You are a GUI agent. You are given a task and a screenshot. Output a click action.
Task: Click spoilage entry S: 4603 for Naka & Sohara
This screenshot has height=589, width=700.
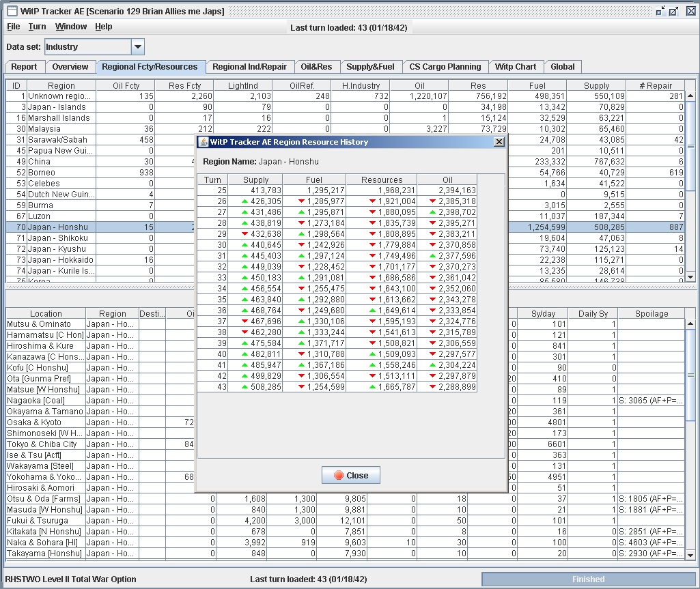(x=650, y=543)
